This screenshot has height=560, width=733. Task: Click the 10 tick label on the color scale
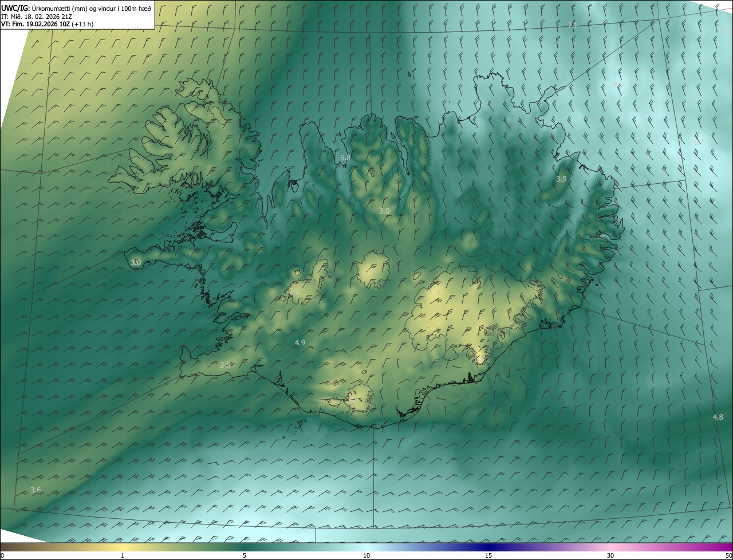click(x=366, y=555)
